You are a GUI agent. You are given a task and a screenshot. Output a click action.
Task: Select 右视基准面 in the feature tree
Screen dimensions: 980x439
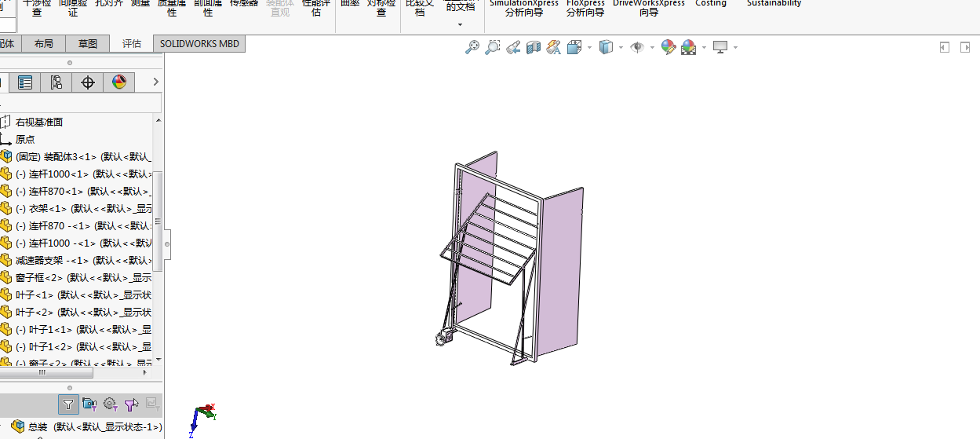coord(39,122)
